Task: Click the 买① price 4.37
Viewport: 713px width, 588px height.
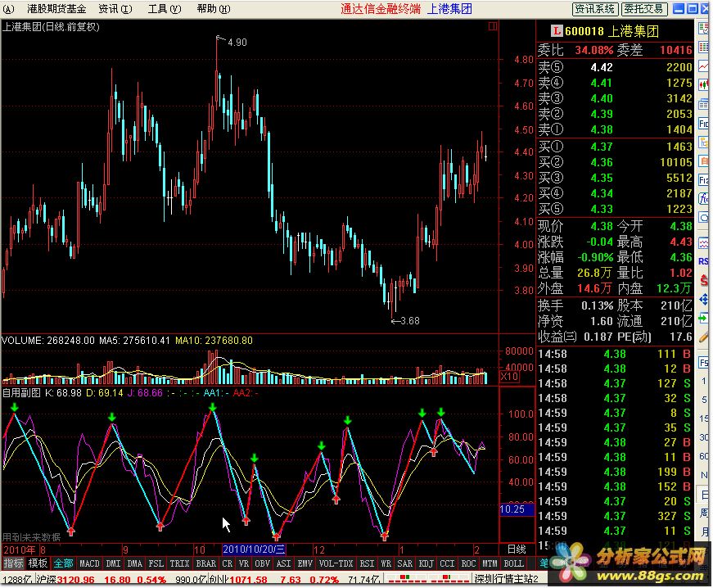Action: 602,147
